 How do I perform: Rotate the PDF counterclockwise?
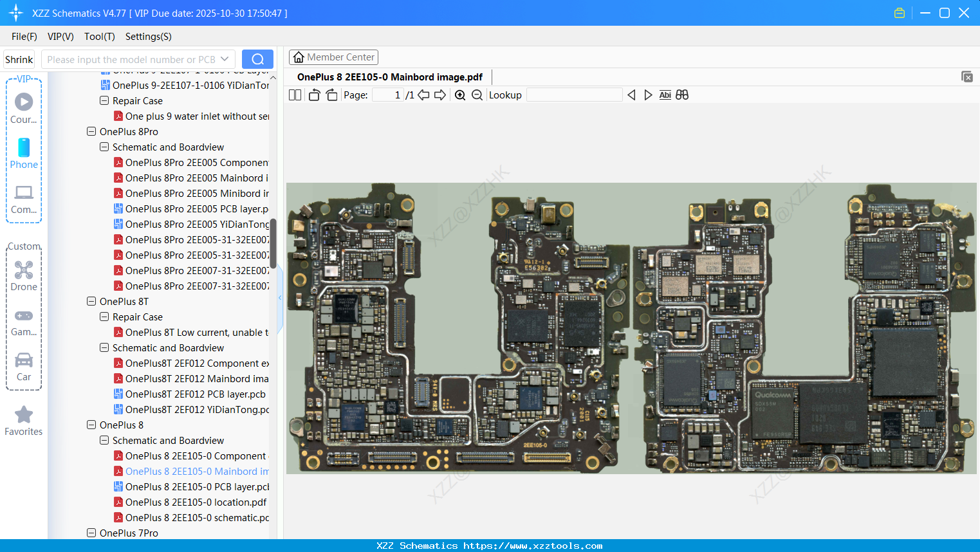(x=313, y=95)
